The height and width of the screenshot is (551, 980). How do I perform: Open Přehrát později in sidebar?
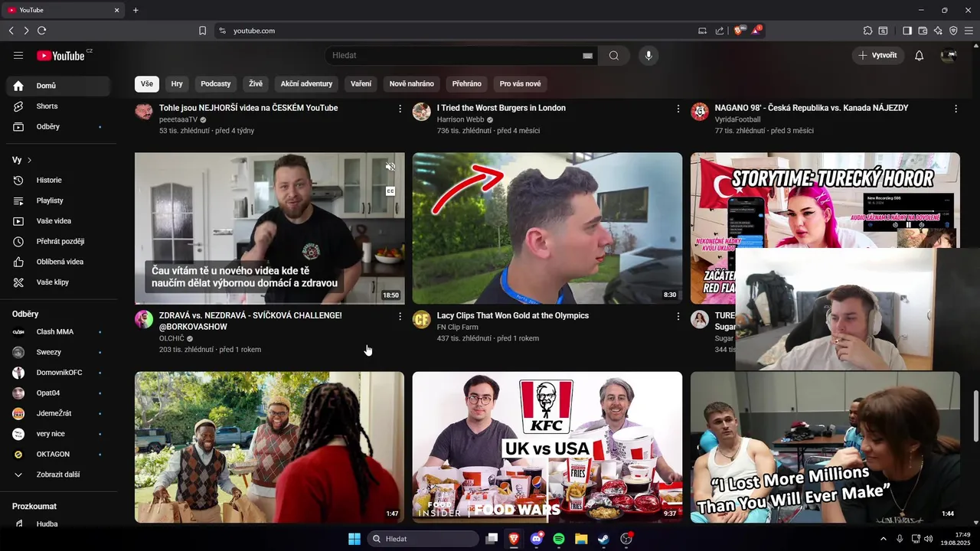pyautogui.click(x=58, y=241)
